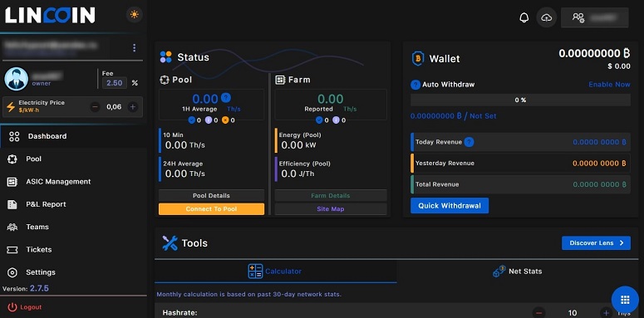
Task: Click the P&L Report document icon
Action: click(12, 204)
